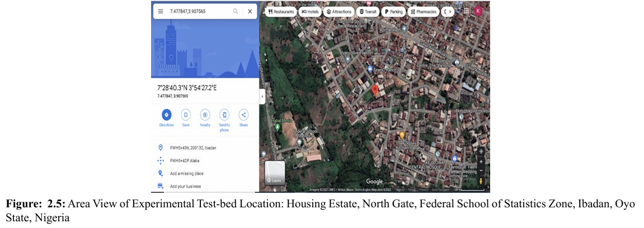Click the coordinates search input field
This screenshot has width=644, height=228.
pyautogui.click(x=199, y=11)
